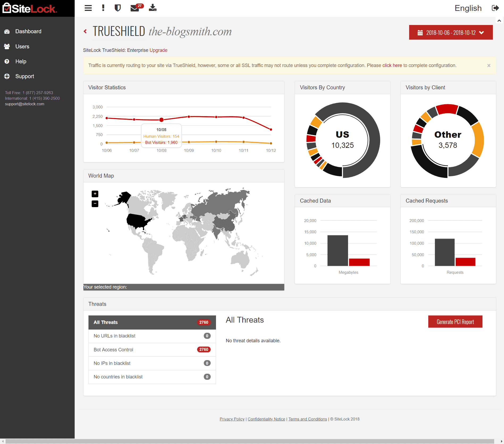
Task: Click the 10/09 human visitors data point
Action: point(189,142)
